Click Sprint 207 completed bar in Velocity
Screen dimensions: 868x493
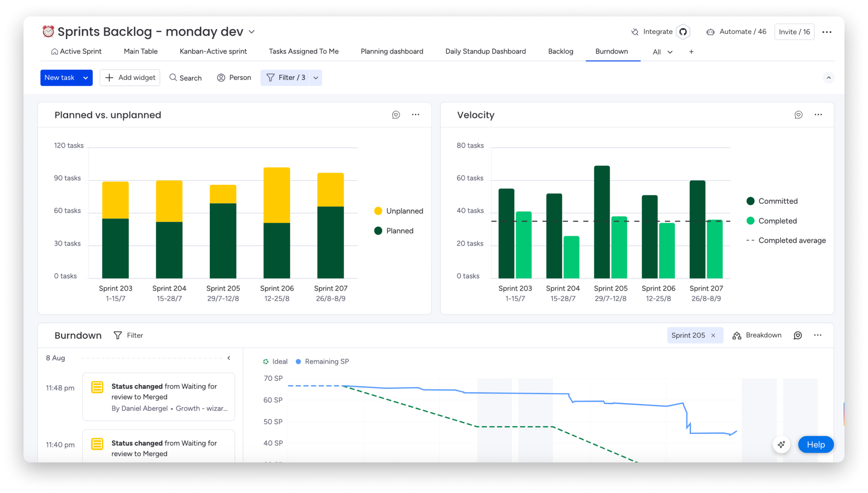pos(715,249)
